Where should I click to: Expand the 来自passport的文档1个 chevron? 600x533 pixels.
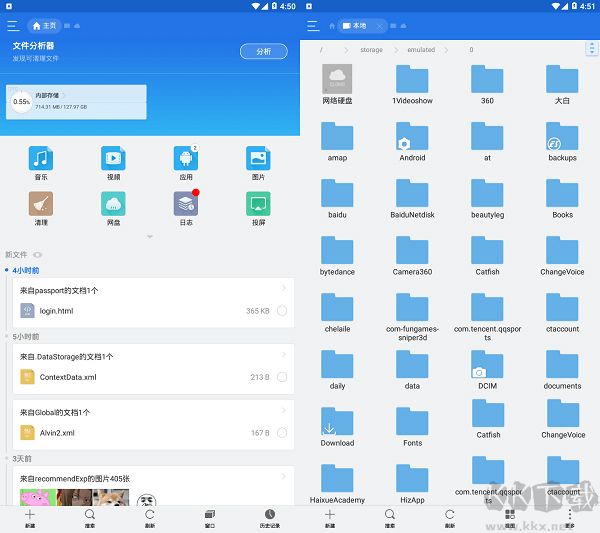pyautogui.click(x=284, y=288)
